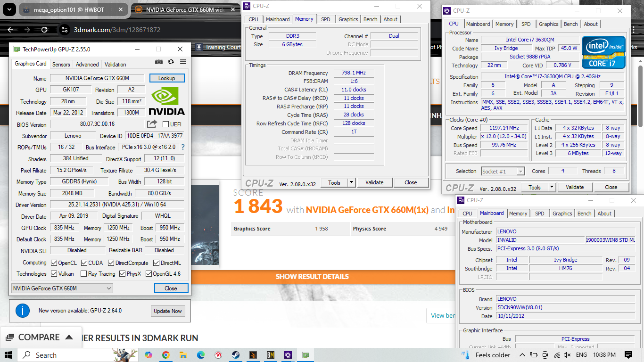Toggle the OpenGL 4.6 checkbox
644x362 pixels.
(x=149, y=273)
